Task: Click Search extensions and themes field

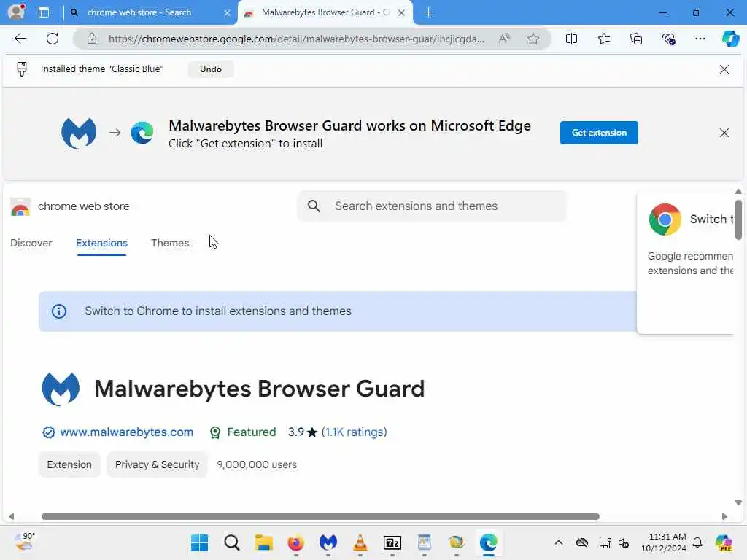Action: point(432,206)
